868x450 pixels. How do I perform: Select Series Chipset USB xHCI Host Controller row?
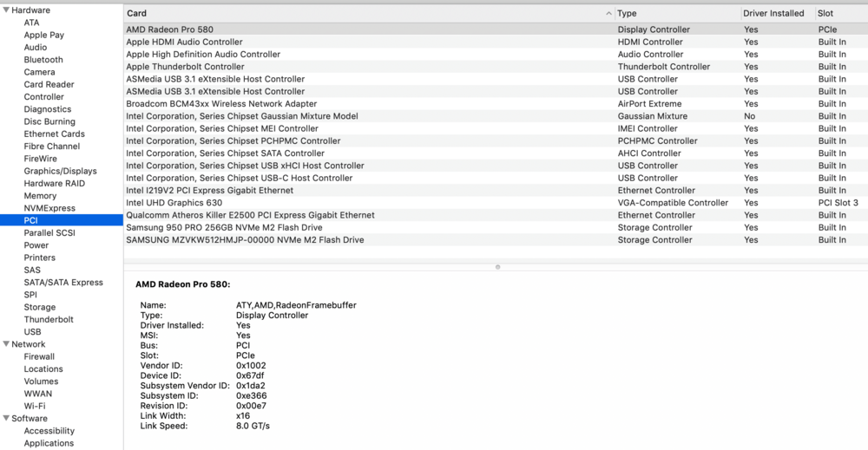pos(496,166)
